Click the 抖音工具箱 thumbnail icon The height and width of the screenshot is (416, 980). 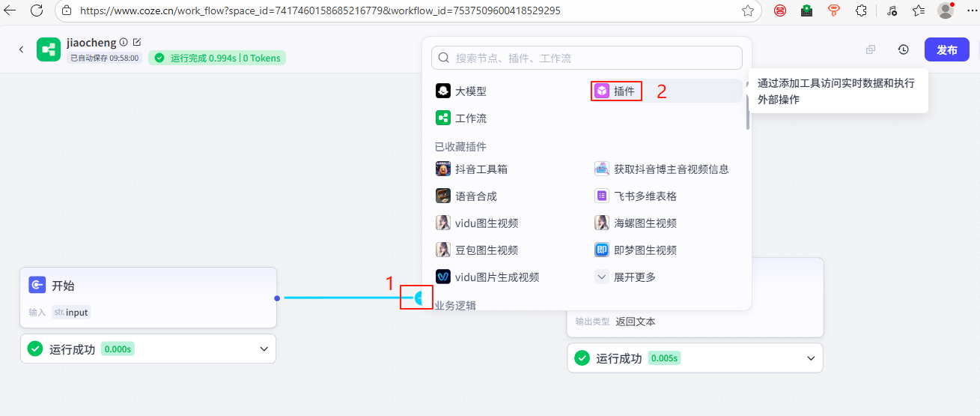pos(443,169)
